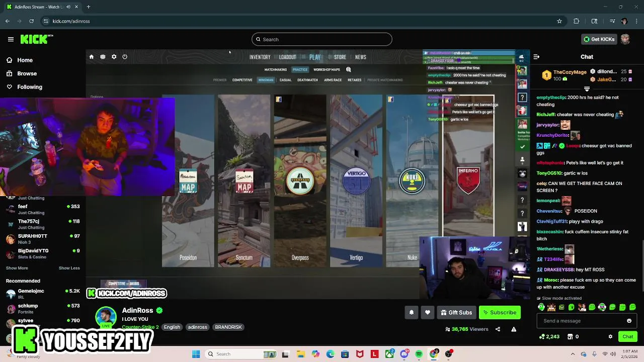This screenshot has height=362, width=644.
Task: Click the Send a message input
Action: tap(586, 321)
